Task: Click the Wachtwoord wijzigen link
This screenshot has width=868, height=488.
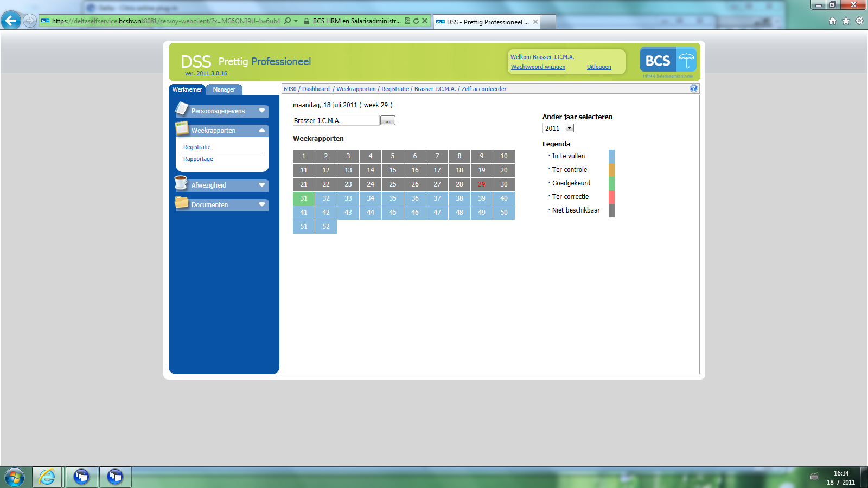Action: point(538,67)
